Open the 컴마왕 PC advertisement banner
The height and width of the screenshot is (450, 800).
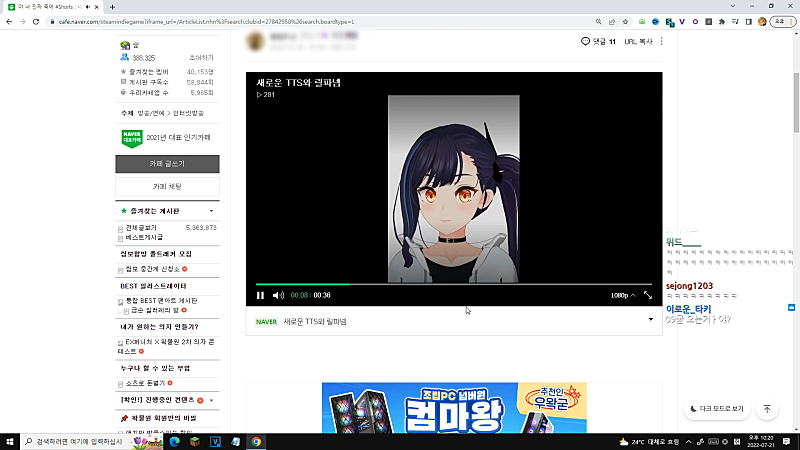tap(454, 408)
